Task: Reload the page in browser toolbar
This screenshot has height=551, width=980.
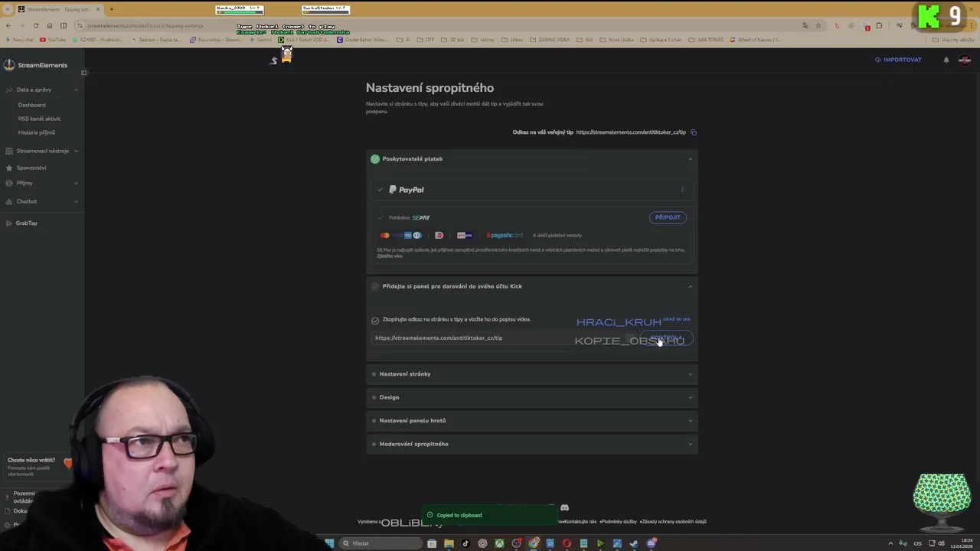Action: click(x=35, y=25)
